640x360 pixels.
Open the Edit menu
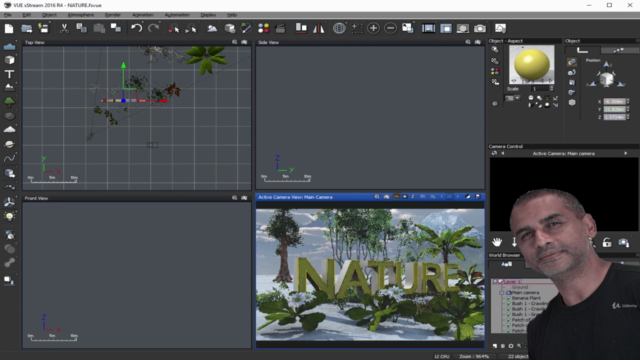pyautogui.click(x=27, y=15)
